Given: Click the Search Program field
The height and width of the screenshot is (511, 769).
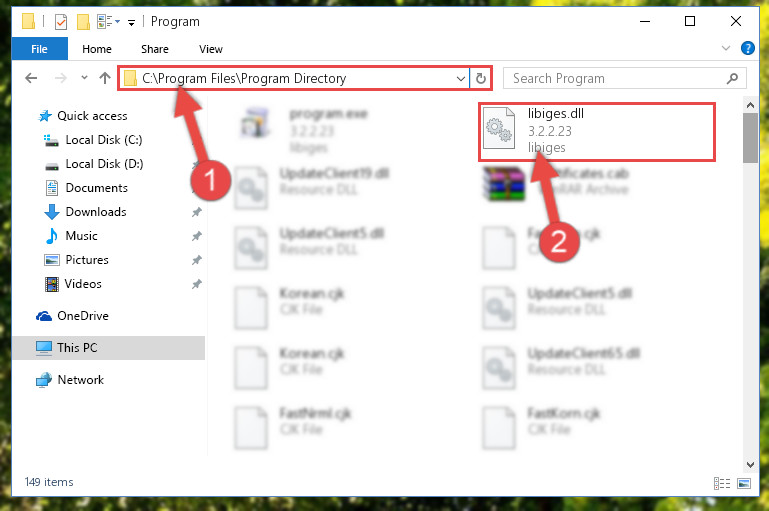Looking at the screenshot, I should pos(624,78).
